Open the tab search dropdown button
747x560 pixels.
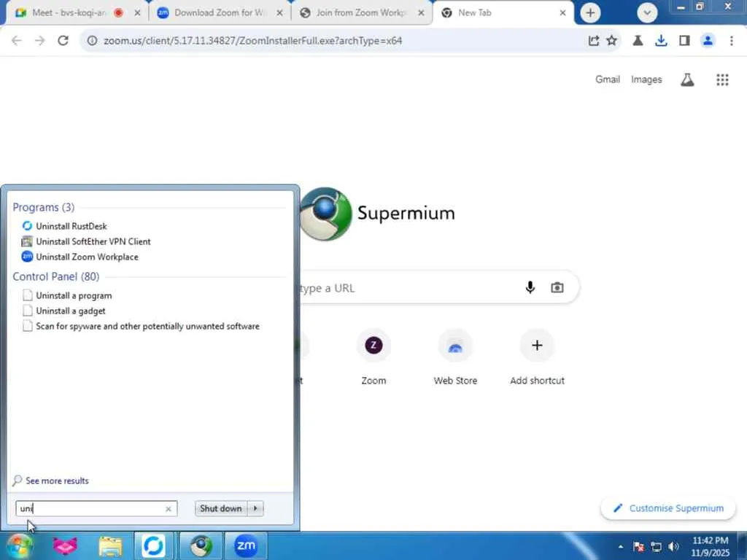[647, 13]
